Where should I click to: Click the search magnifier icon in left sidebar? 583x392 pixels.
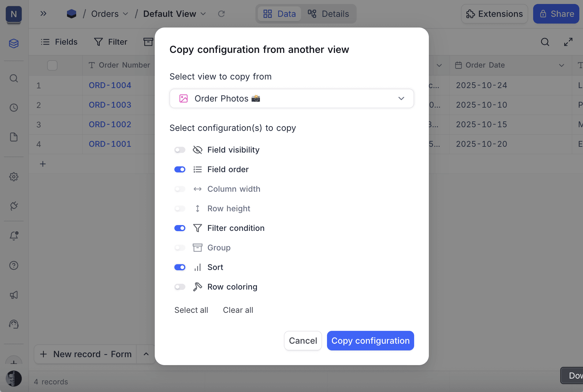14,79
